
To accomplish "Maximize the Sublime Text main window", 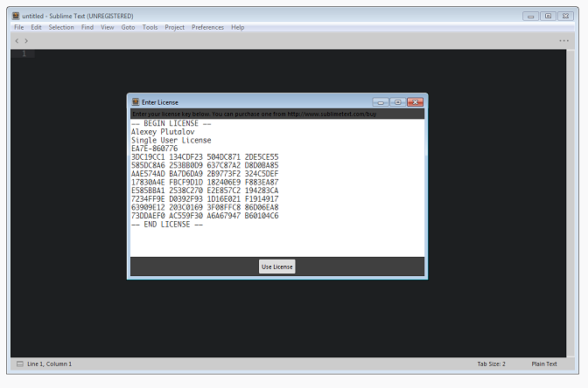I will click(x=548, y=16).
